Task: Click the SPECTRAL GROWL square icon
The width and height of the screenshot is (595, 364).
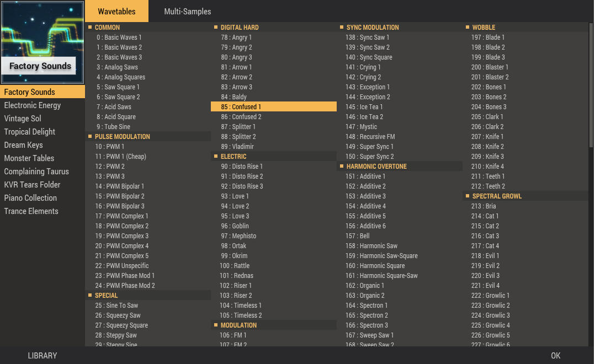Action: pos(467,196)
